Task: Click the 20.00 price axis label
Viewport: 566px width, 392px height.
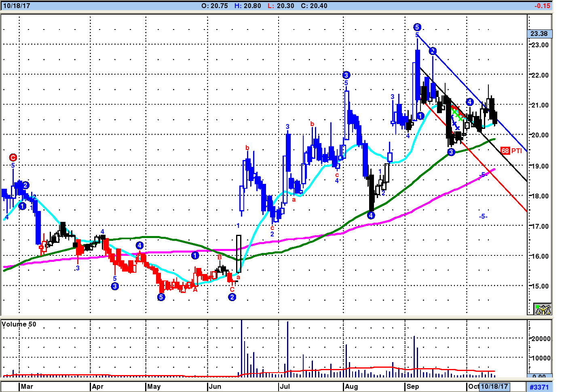Action: click(x=540, y=135)
